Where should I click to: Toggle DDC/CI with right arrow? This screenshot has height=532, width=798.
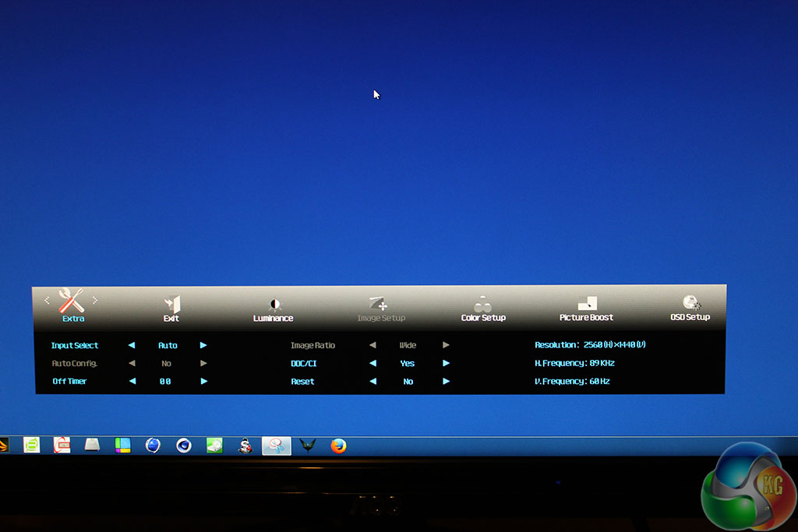point(446,363)
